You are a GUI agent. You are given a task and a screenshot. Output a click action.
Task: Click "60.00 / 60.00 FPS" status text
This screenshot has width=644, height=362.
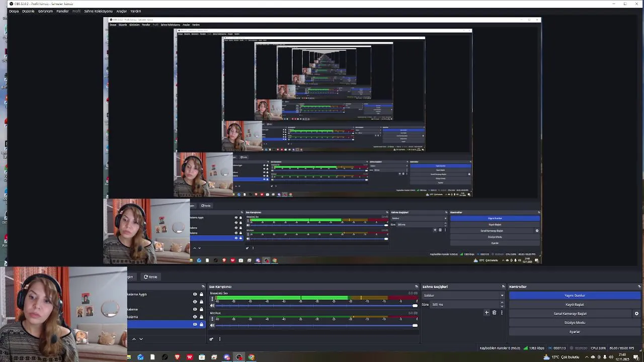pyautogui.click(x=622, y=348)
